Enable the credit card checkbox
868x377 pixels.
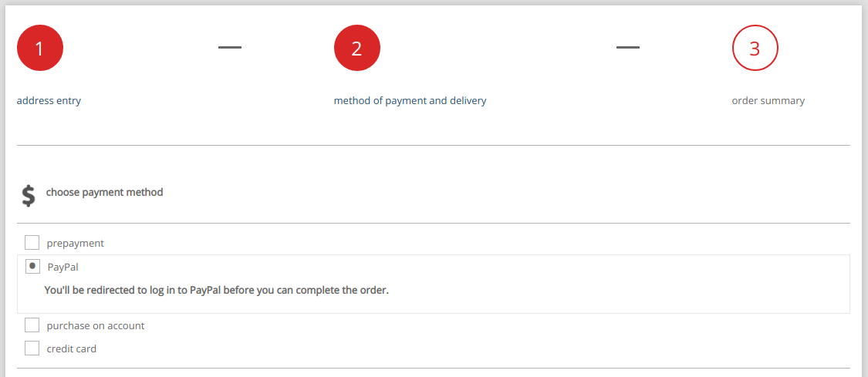(x=32, y=348)
